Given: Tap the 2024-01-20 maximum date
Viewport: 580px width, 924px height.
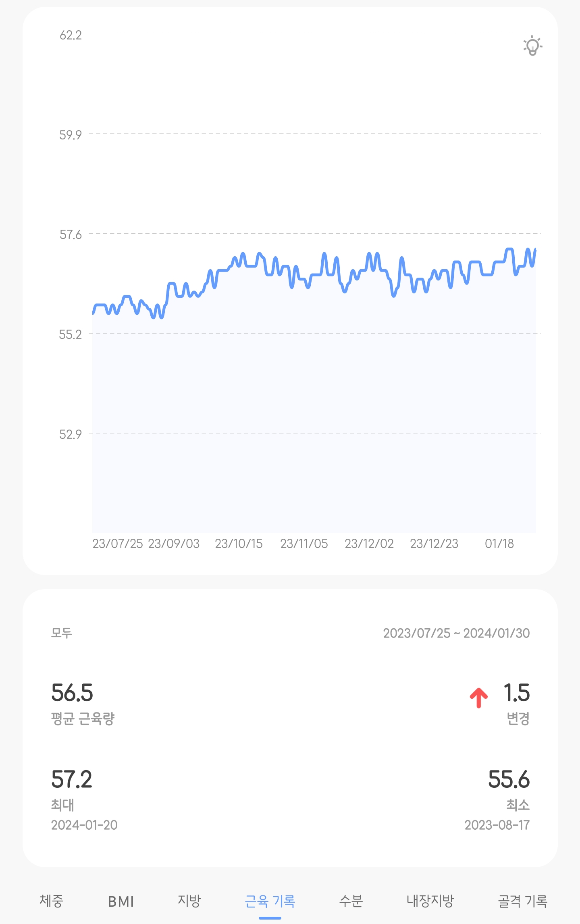Looking at the screenshot, I should tap(84, 825).
